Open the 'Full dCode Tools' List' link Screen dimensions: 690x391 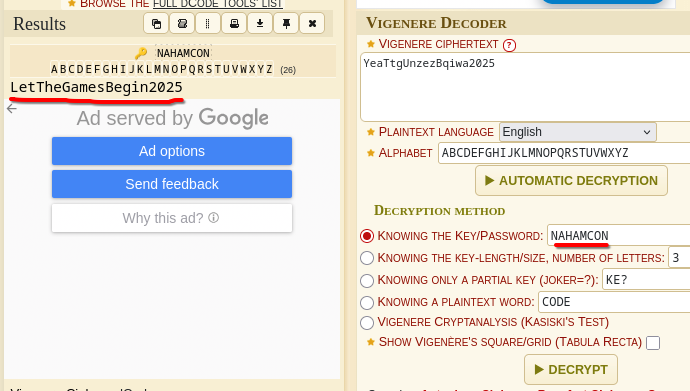[x=217, y=4]
